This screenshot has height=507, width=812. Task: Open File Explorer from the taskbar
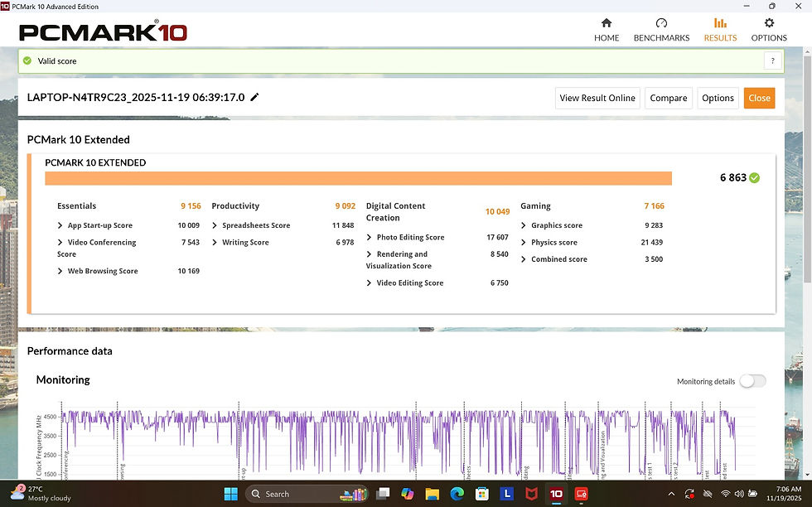433,494
